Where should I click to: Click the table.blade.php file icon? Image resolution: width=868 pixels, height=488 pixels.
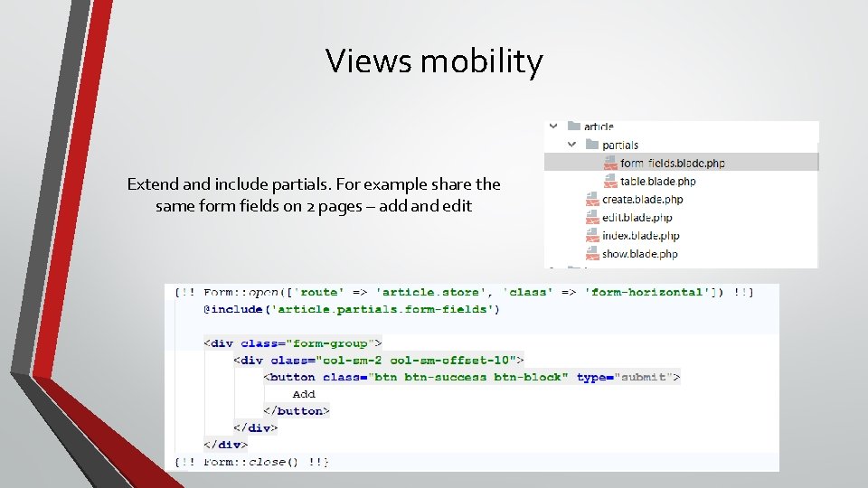(x=610, y=181)
